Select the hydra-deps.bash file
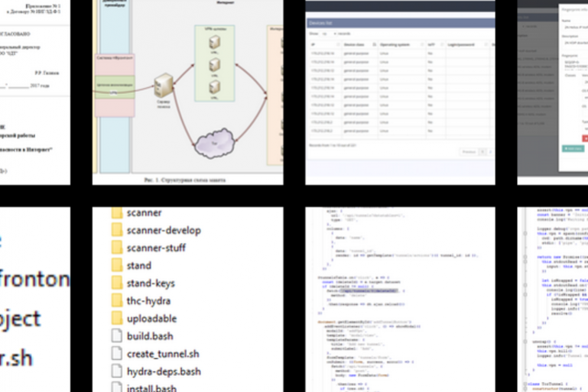 pos(164,371)
